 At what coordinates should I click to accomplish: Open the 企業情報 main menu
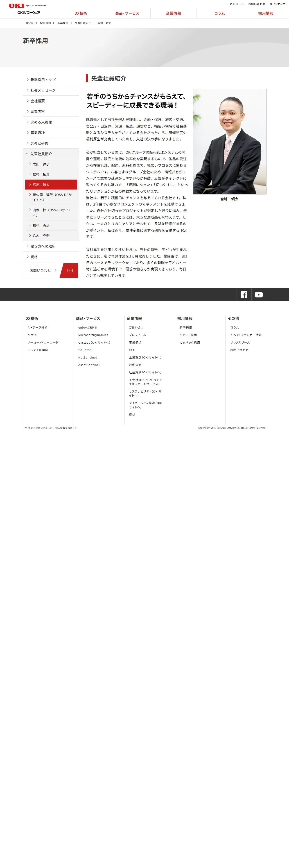(x=173, y=14)
